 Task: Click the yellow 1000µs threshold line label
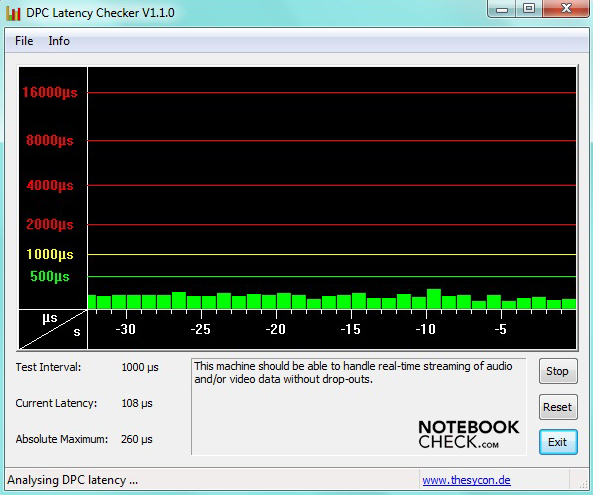point(50,254)
